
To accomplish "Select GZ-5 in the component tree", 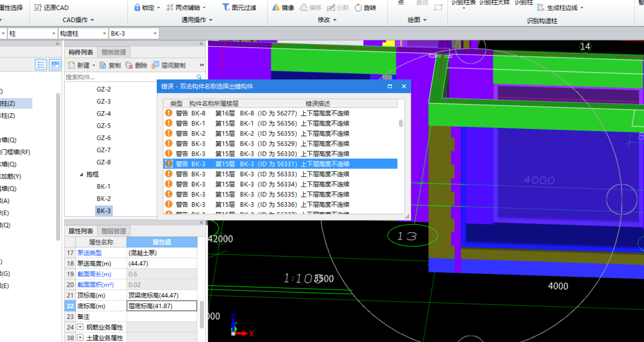I will coord(104,126).
